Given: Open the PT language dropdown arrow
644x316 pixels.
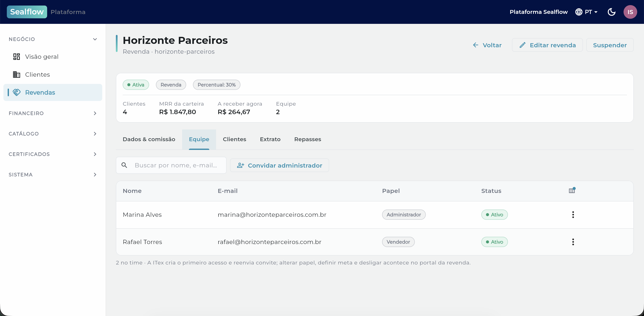Looking at the screenshot, I should pyautogui.click(x=596, y=12).
